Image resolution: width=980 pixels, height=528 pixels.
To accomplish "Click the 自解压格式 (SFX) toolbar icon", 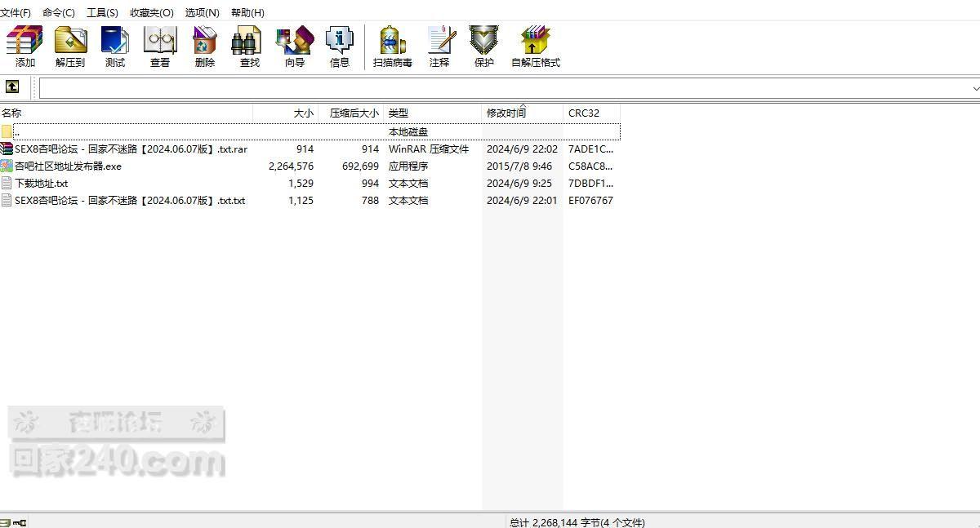I will click(536, 39).
